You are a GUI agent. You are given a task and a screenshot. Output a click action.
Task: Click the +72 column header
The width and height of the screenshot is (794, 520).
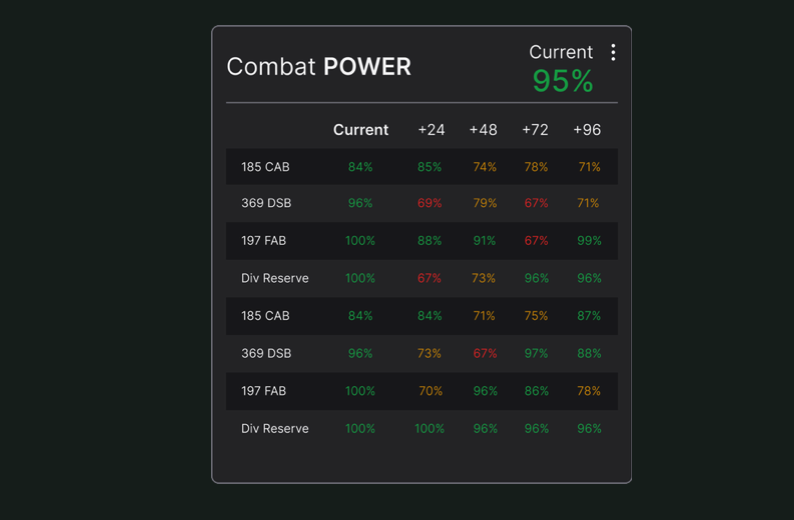coord(535,130)
